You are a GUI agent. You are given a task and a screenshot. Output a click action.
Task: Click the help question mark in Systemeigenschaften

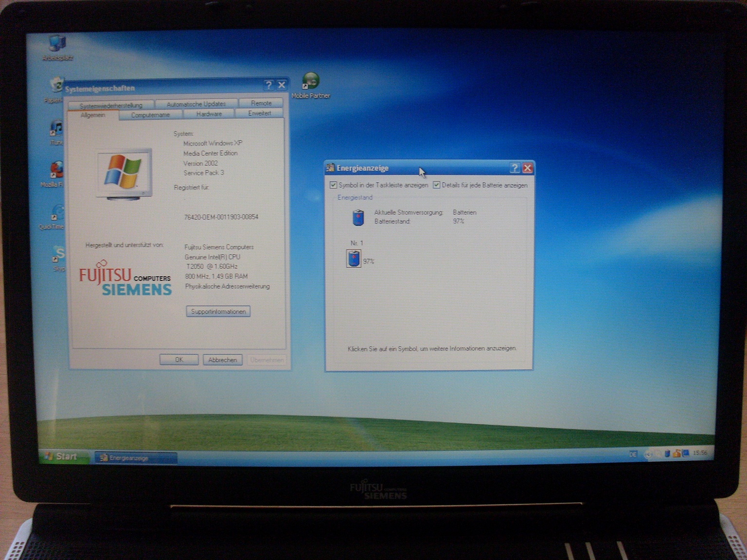click(x=268, y=85)
